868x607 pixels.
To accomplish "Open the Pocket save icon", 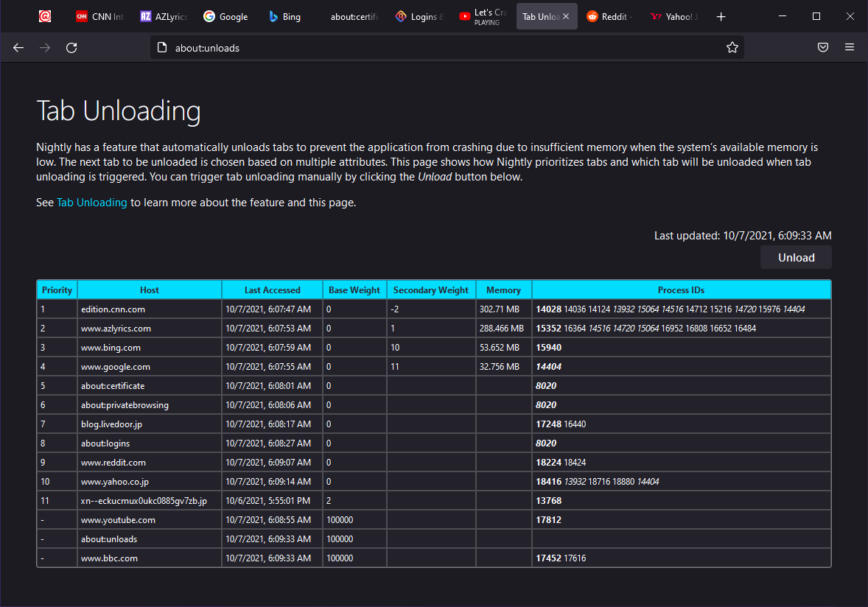I will click(x=823, y=48).
